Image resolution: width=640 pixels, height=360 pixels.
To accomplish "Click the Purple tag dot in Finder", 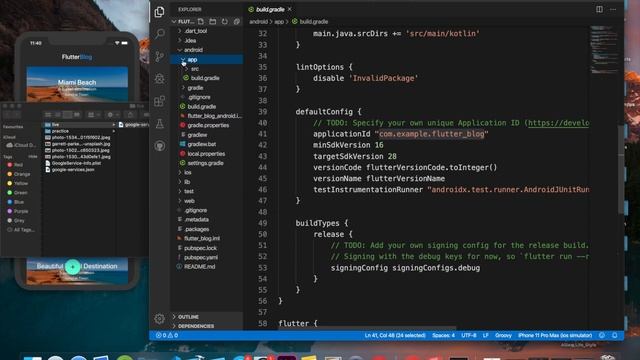I will pyautogui.click(x=10, y=211).
